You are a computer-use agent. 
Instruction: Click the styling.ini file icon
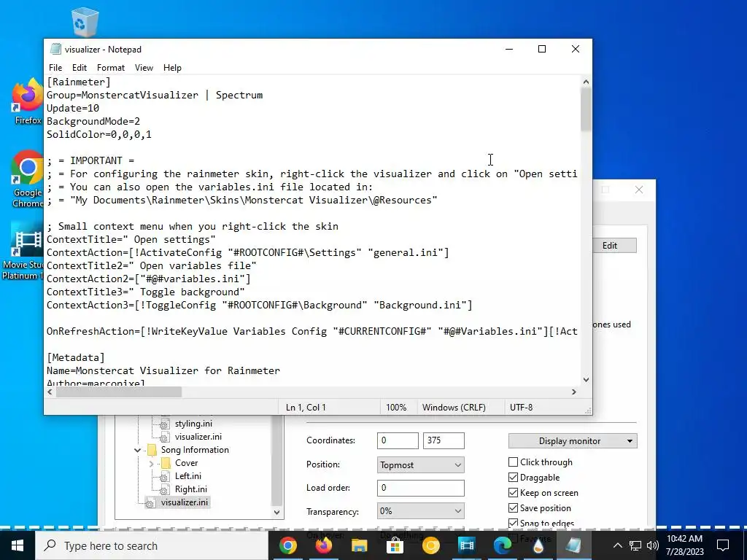(164, 424)
